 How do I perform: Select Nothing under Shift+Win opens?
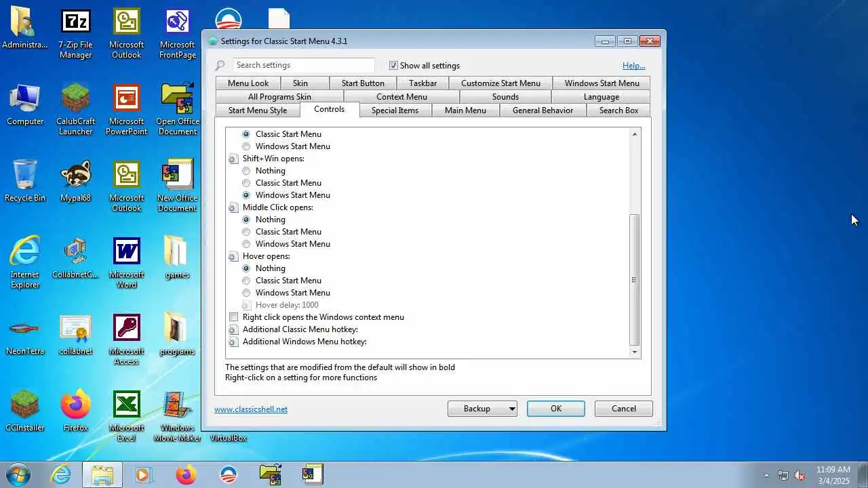pyautogui.click(x=246, y=171)
